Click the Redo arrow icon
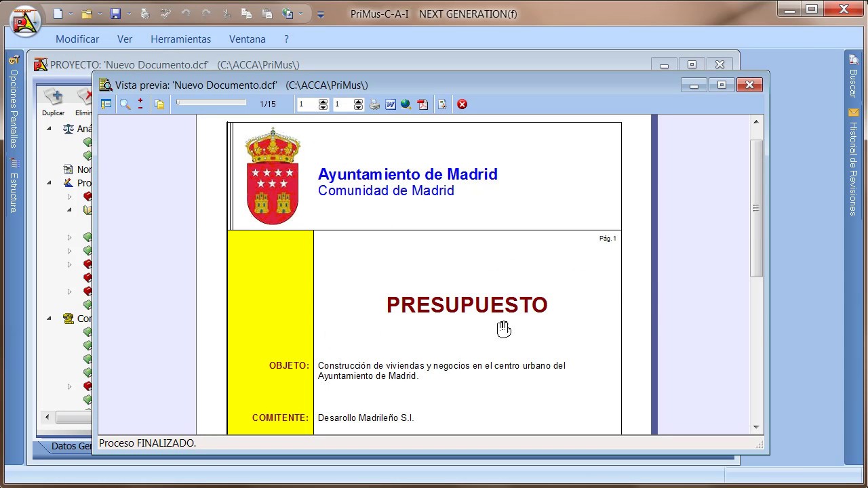The image size is (868, 488). click(206, 14)
